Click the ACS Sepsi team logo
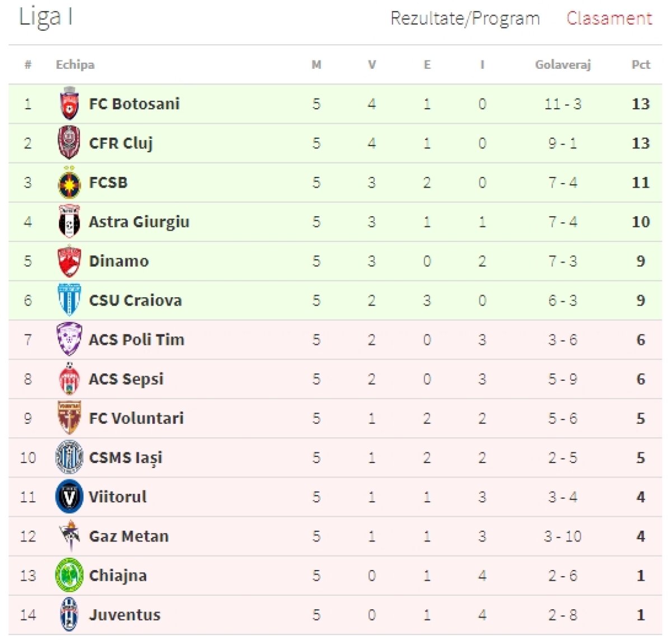This screenshot has height=640, width=672. tap(69, 379)
